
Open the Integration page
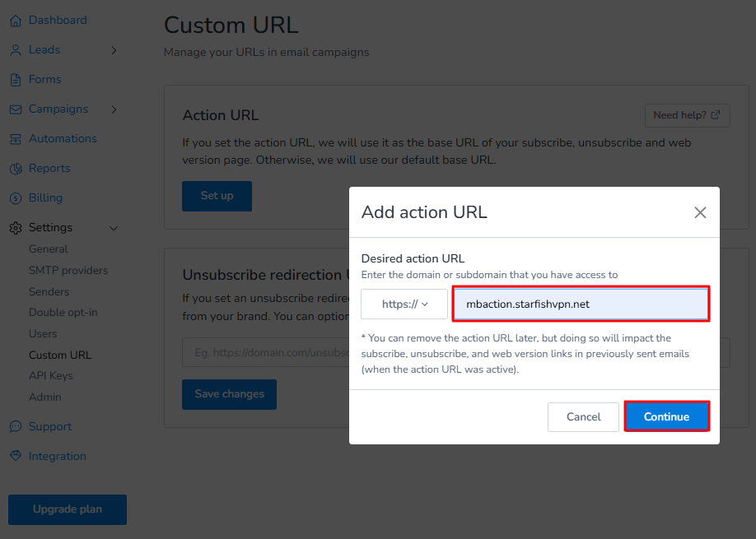coord(58,456)
